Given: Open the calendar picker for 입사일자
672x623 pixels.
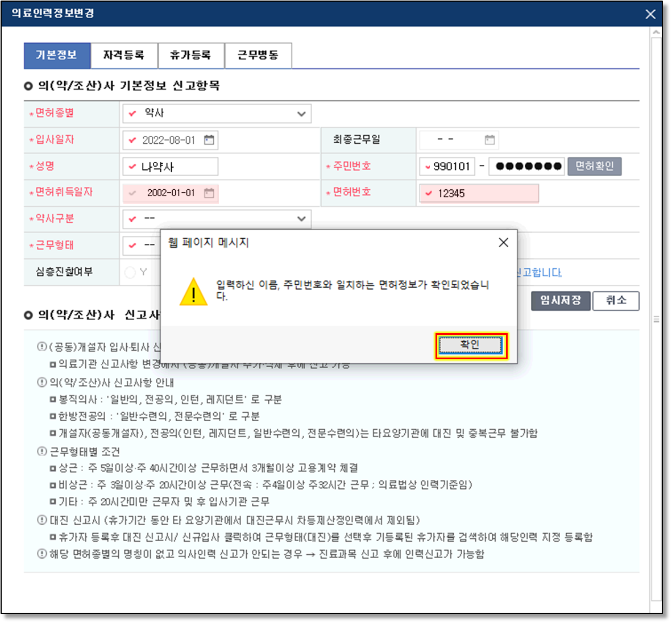Looking at the screenshot, I should [x=209, y=140].
